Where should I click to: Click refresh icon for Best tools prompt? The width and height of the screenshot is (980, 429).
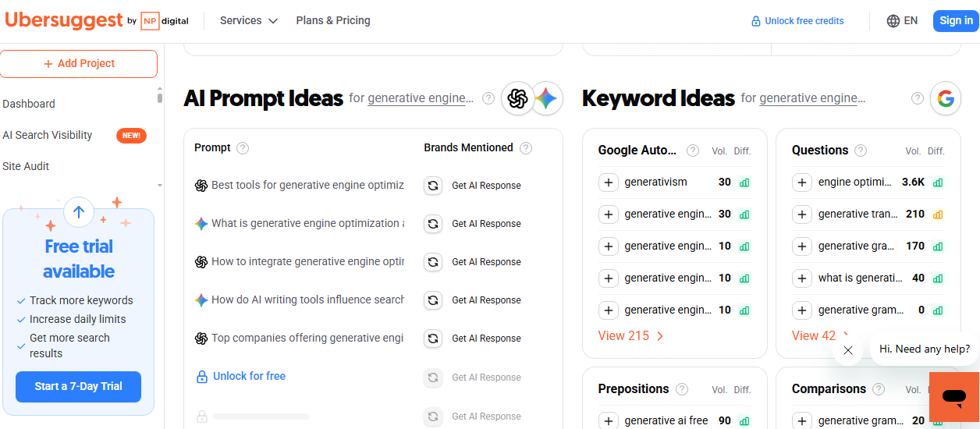[x=433, y=186]
